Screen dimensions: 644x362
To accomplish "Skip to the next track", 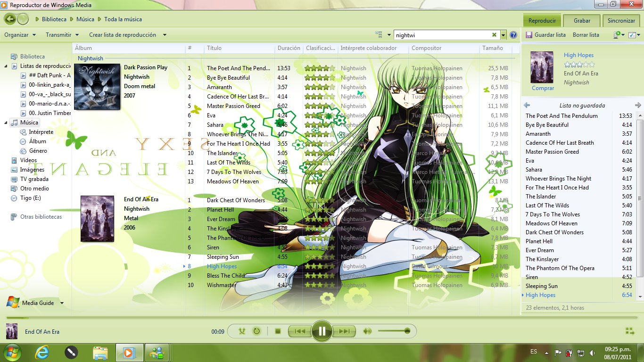I will coord(345,331).
